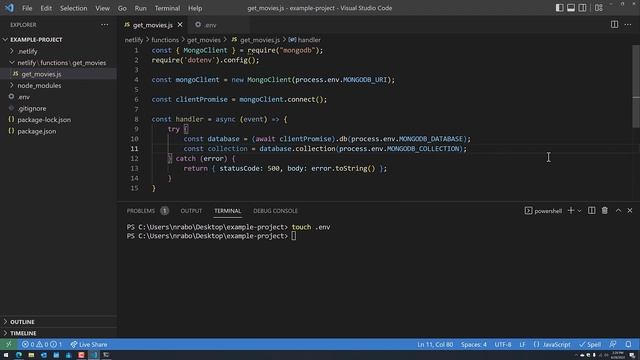Change indentation via Spaces: 4
640x360 pixels.
(473, 344)
